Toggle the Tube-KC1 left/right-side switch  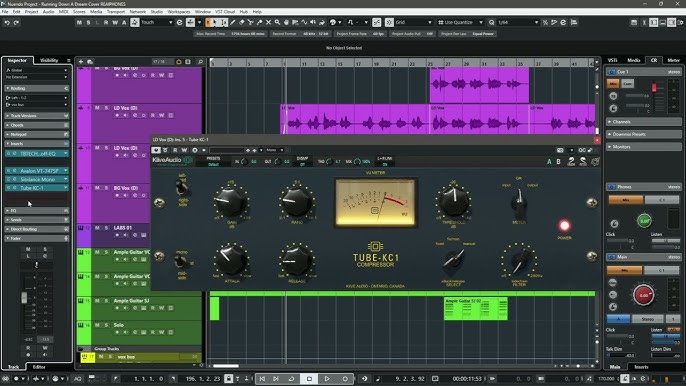(x=182, y=187)
